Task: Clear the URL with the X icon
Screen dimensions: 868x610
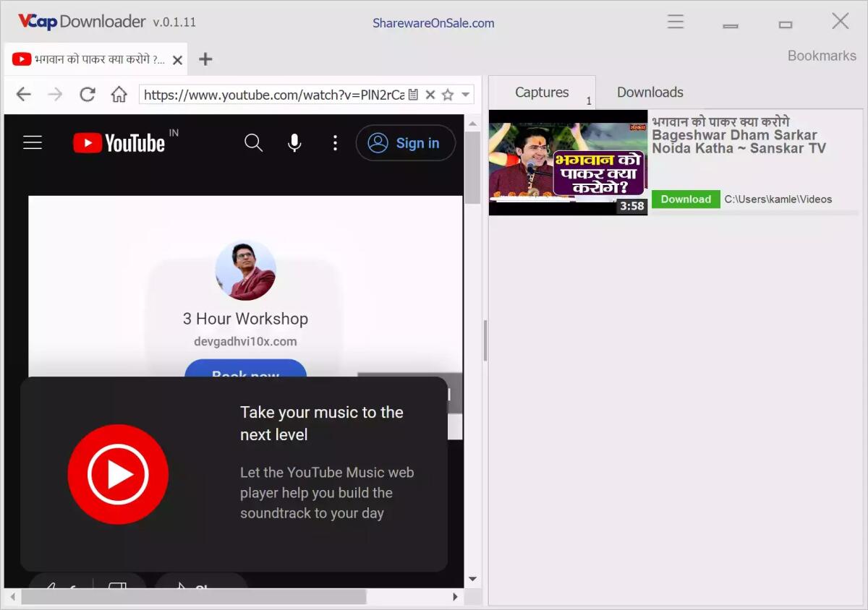Action: [x=430, y=95]
